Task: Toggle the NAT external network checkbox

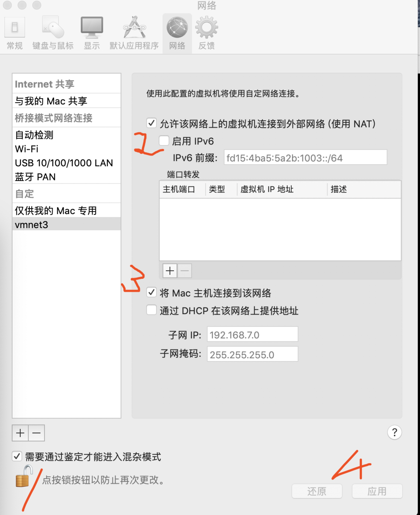Action: coord(152,123)
